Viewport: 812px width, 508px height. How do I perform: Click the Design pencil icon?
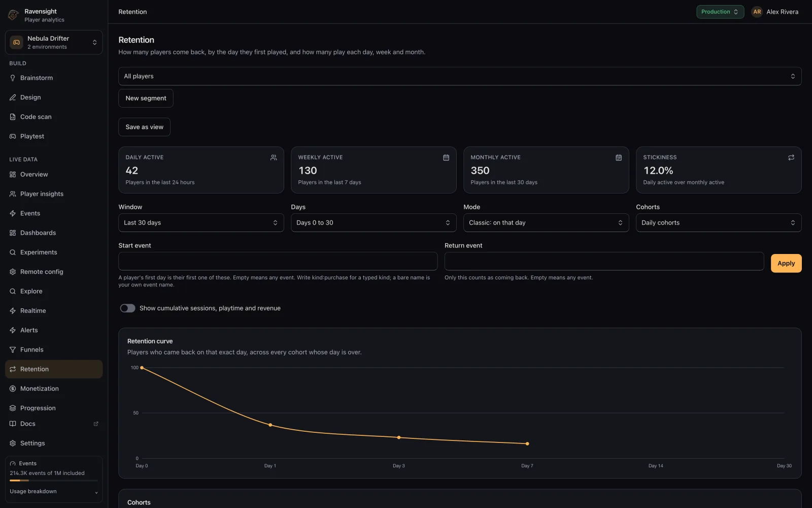click(x=13, y=98)
